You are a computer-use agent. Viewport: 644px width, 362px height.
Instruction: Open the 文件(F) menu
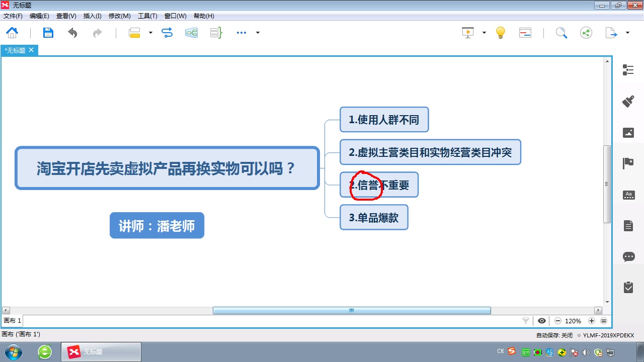click(13, 16)
